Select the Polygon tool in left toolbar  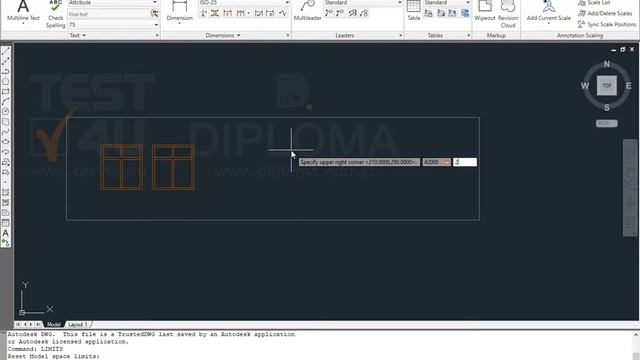6,82
